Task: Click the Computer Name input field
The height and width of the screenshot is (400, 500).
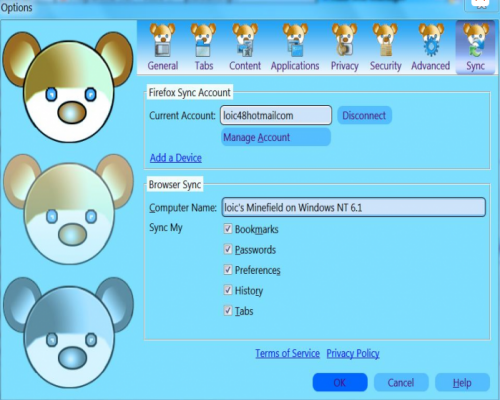Action: pos(354,207)
